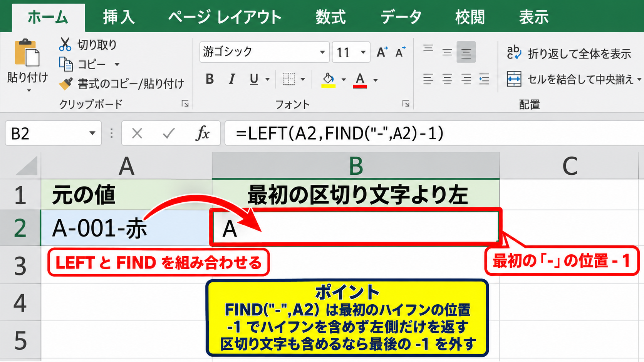644x362 pixels.
Task: Toggle the highlighted bottom vertical alignment button
Action: 466,52
